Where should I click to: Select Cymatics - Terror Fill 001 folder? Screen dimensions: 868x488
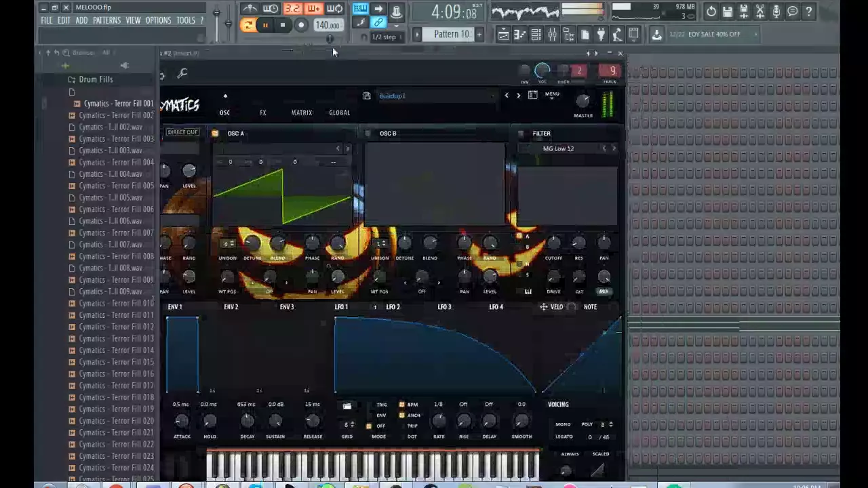pyautogui.click(x=113, y=104)
